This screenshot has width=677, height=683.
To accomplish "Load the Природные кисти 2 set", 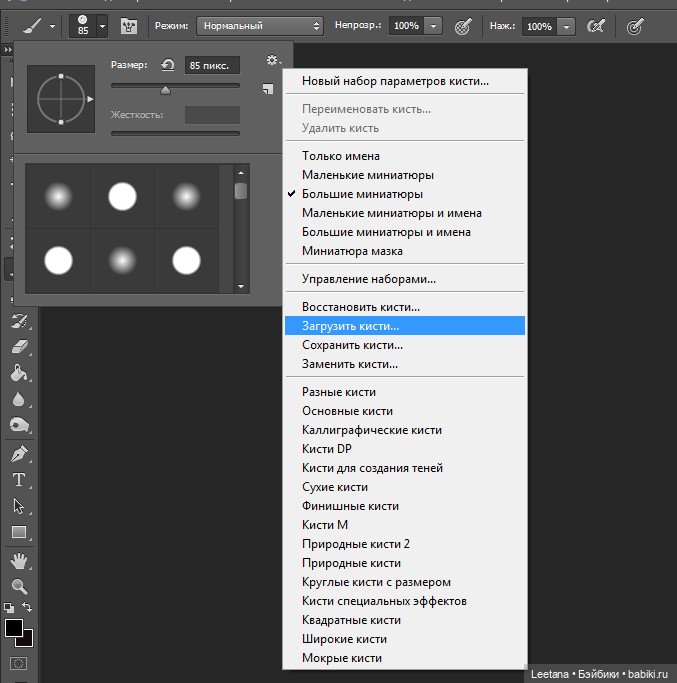I will [x=405, y=544].
